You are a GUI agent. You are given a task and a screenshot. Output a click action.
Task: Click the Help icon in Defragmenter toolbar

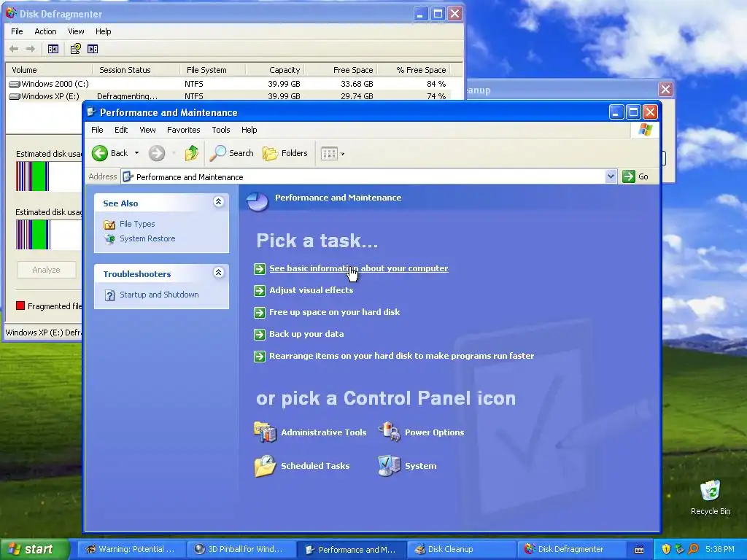[x=76, y=49]
